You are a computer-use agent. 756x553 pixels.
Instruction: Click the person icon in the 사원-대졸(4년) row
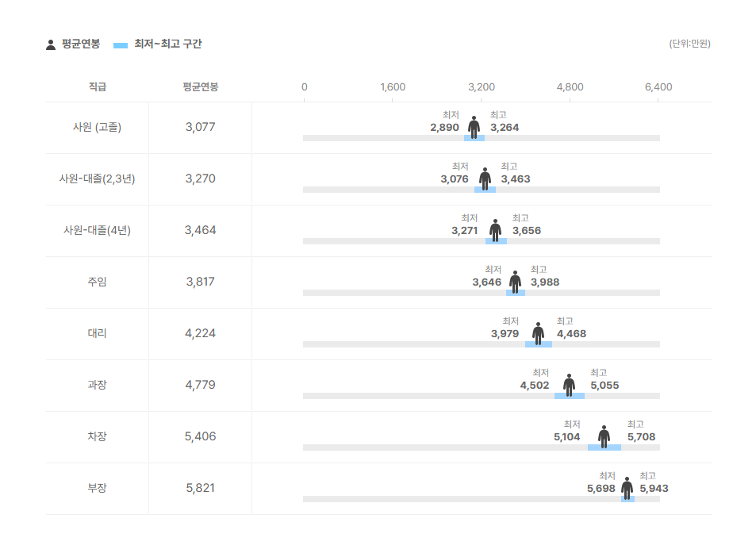tap(496, 230)
